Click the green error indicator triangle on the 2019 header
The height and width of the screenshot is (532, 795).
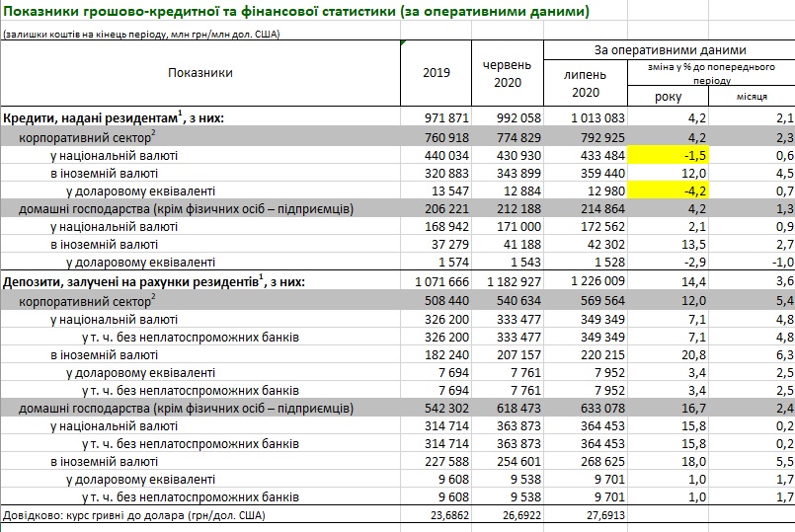click(402, 45)
